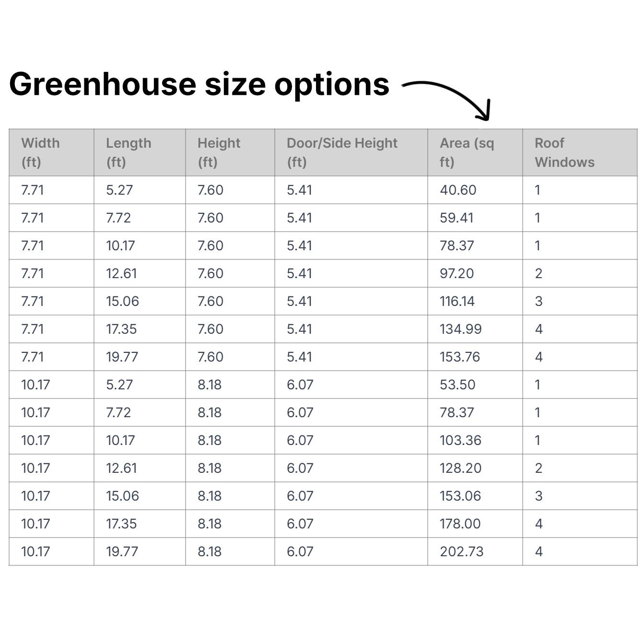Click the cell showing 128.20
644x644 pixels.
click(x=460, y=468)
